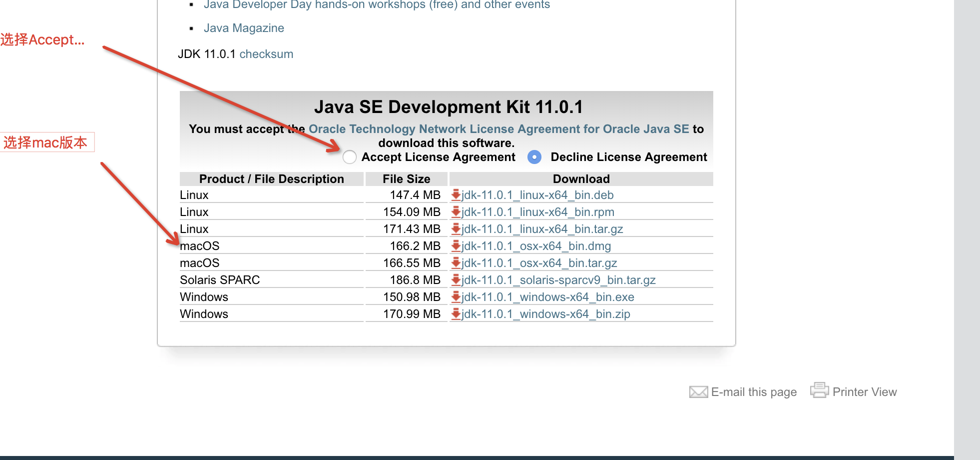Click the File Size column header

tap(407, 179)
